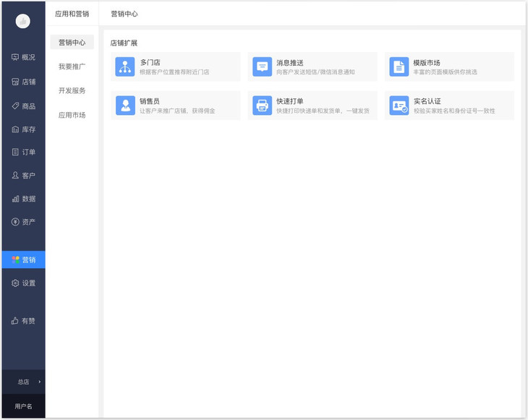
Task: Click the Youzan logo avatar at top
Action: click(x=23, y=21)
